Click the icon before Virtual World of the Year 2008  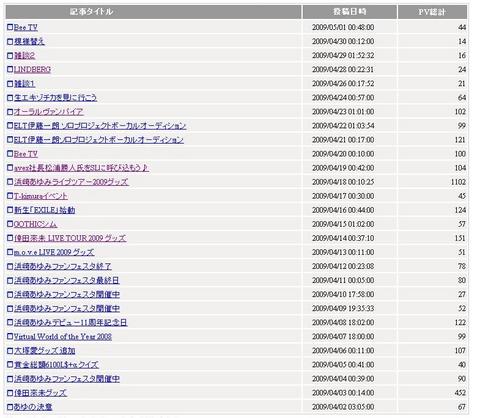(x=10, y=337)
